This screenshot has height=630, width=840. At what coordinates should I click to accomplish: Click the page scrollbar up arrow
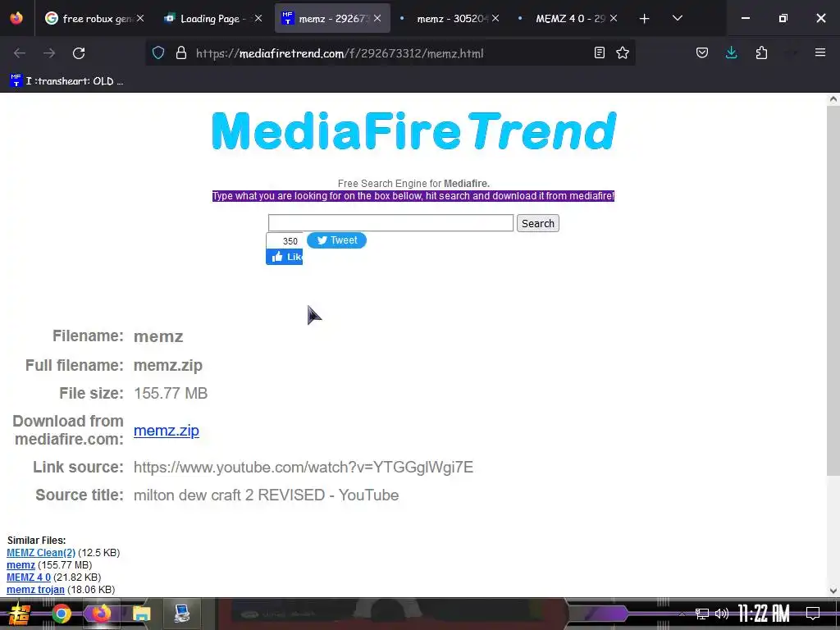(833, 98)
